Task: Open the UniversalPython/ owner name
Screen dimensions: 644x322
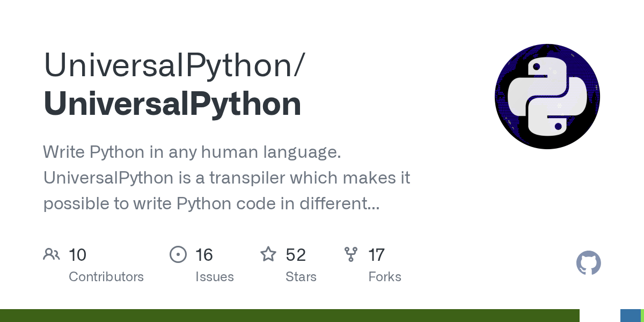Action: pyautogui.click(x=174, y=65)
